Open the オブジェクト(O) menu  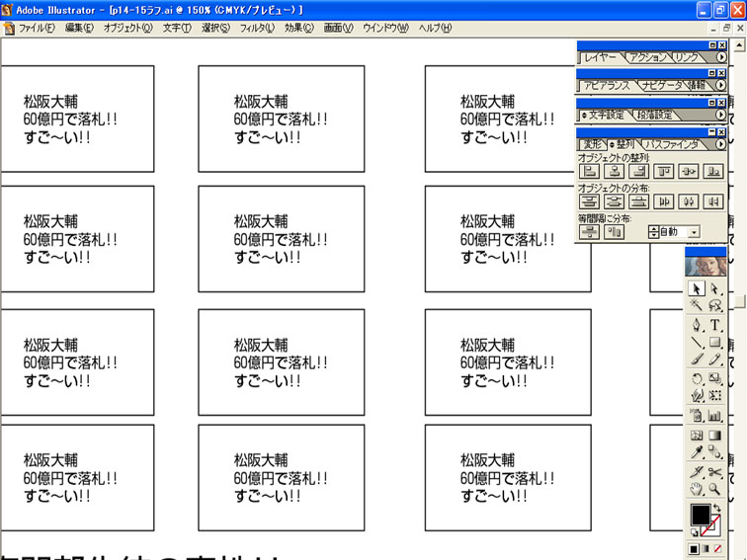pyautogui.click(x=128, y=28)
